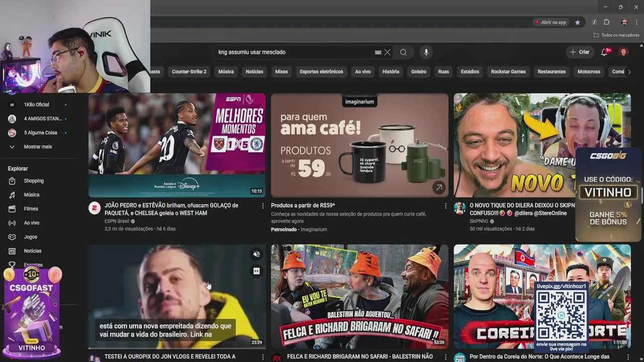Image resolution: width=644 pixels, height=362 pixels.
Task: Open the account avatar menu
Action: click(623, 52)
